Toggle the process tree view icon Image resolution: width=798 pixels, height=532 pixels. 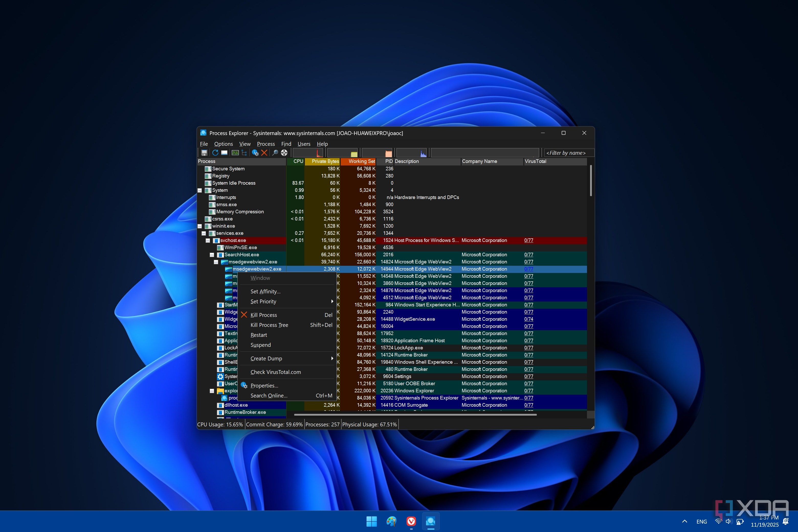244,153
